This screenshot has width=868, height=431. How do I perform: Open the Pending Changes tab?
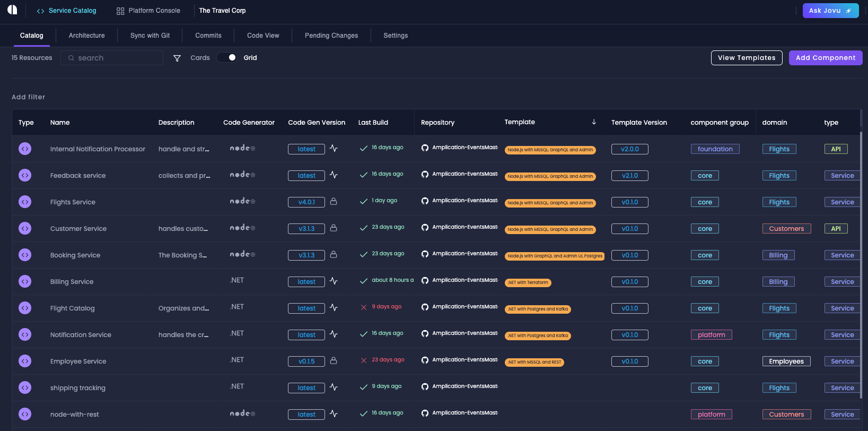331,36
